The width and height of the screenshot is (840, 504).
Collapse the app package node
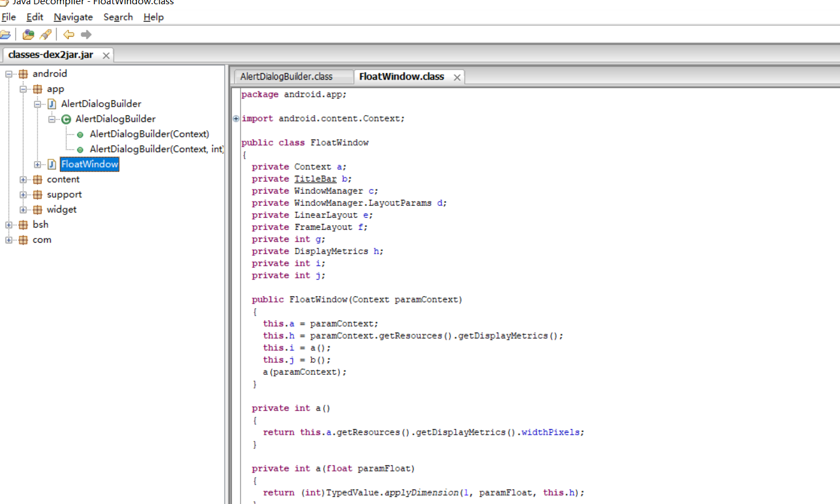tap(23, 89)
